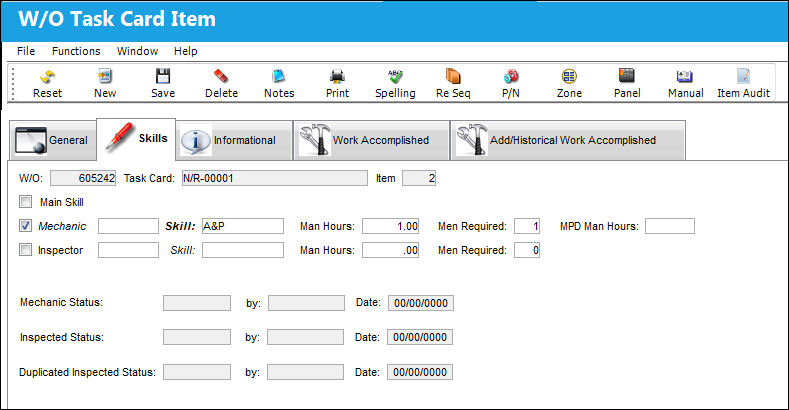This screenshot has height=410, width=789.
Task: Click the Mechanic Skill field A&P
Action: [243, 226]
